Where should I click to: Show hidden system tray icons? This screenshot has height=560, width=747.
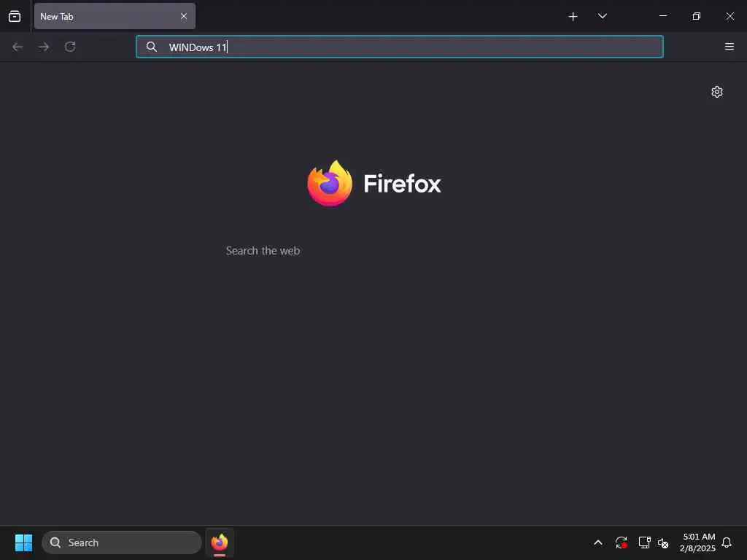click(x=598, y=542)
